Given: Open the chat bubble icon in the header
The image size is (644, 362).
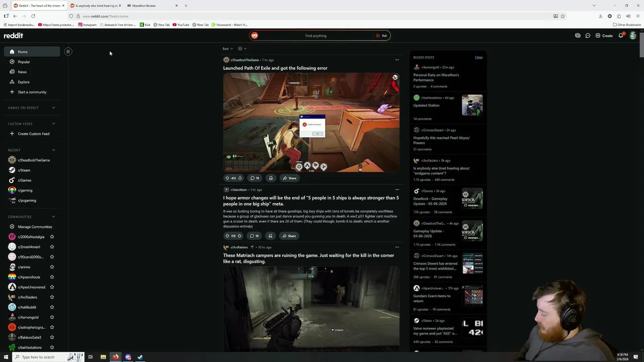Looking at the screenshot, I should [x=588, y=36].
